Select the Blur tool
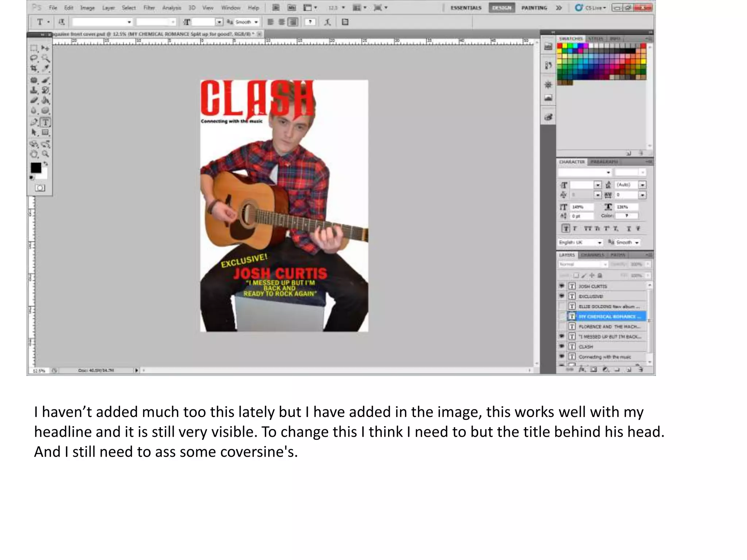The width and height of the screenshot is (747, 560). point(34,110)
